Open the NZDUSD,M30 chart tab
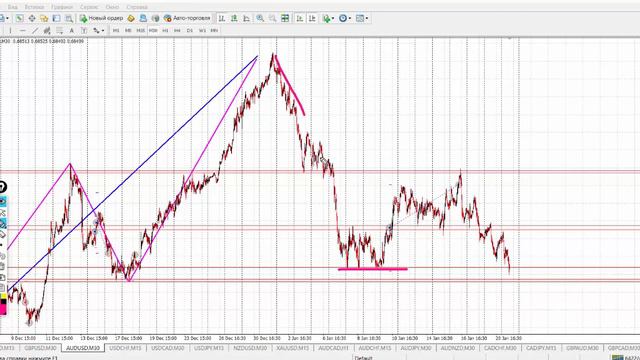The image size is (640, 360). [250, 348]
